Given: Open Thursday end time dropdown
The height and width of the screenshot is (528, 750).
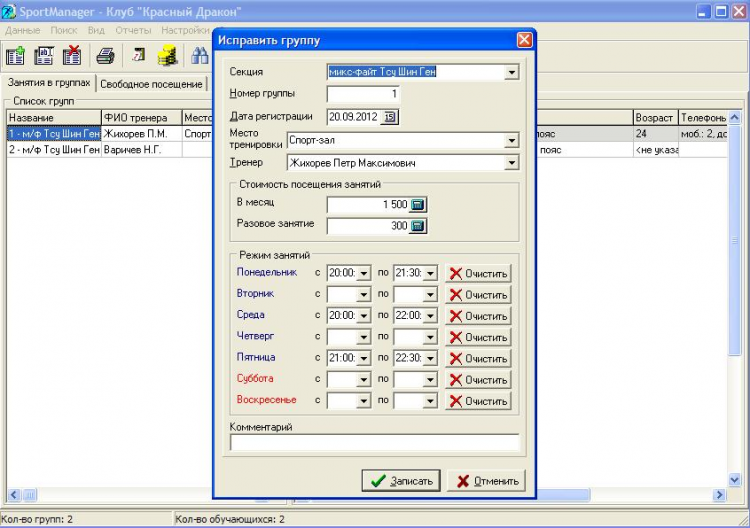Looking at the screenshot, I should (x=430, y=337).
